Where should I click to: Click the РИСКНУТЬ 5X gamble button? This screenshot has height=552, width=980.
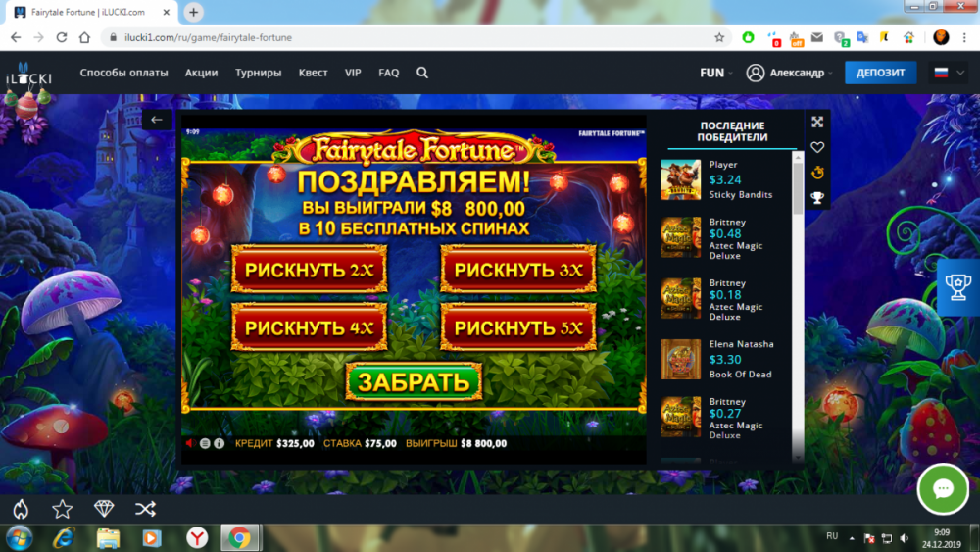click(517, 327)
